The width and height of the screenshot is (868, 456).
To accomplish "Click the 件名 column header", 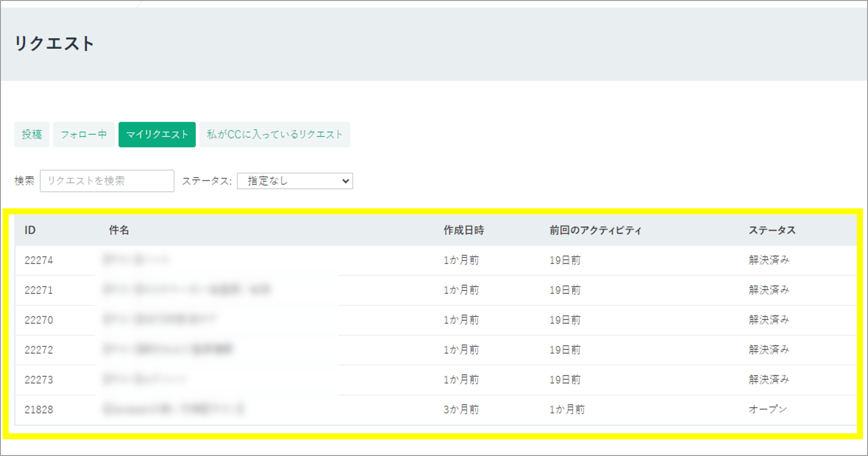I will click(119, 230).
